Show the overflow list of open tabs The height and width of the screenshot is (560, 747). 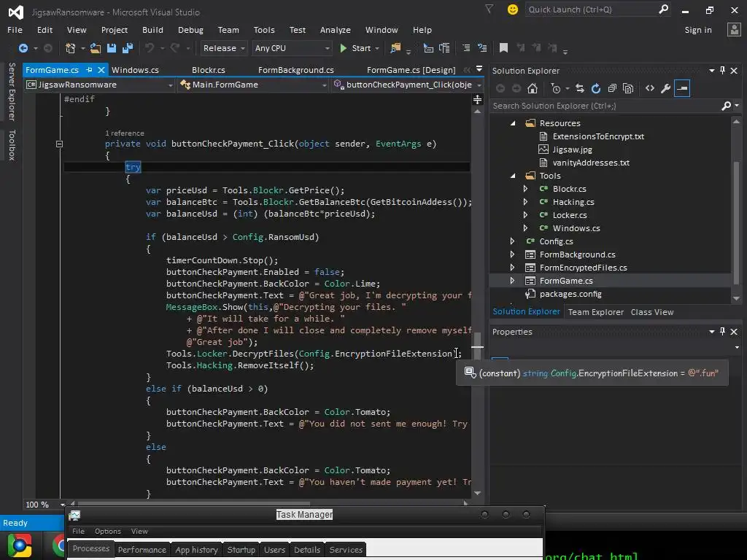pos(479,69)
